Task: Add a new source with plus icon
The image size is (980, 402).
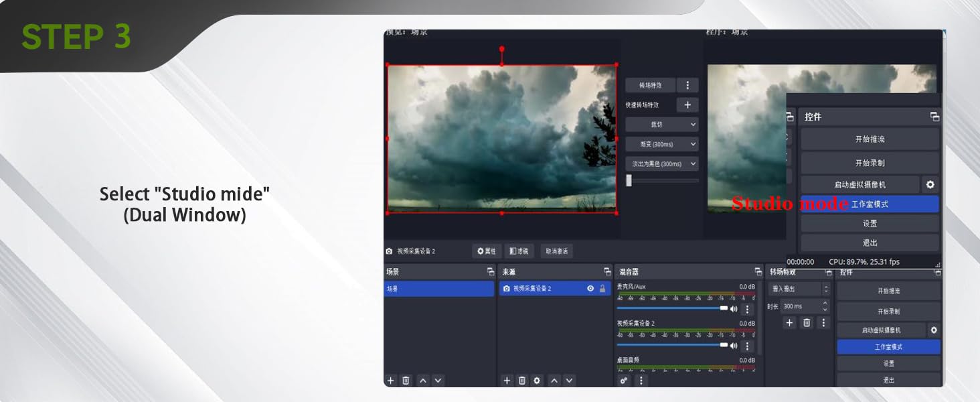Action: 507,381
